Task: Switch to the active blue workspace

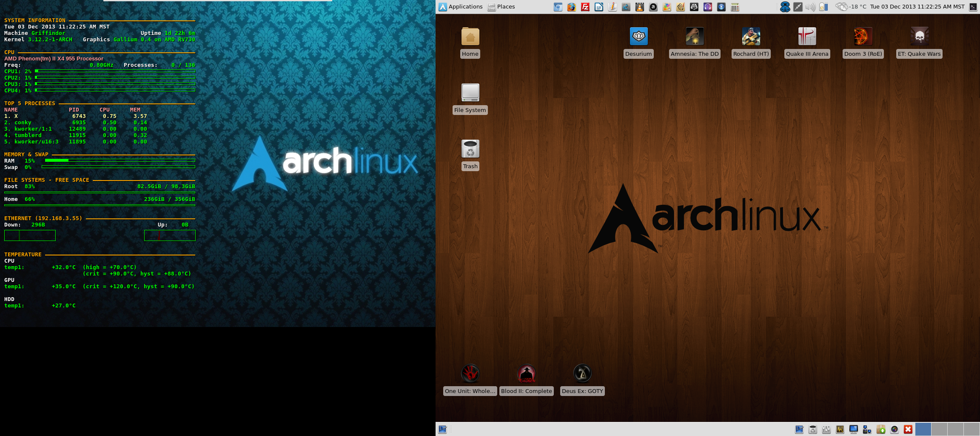Action: click(923, 429)
